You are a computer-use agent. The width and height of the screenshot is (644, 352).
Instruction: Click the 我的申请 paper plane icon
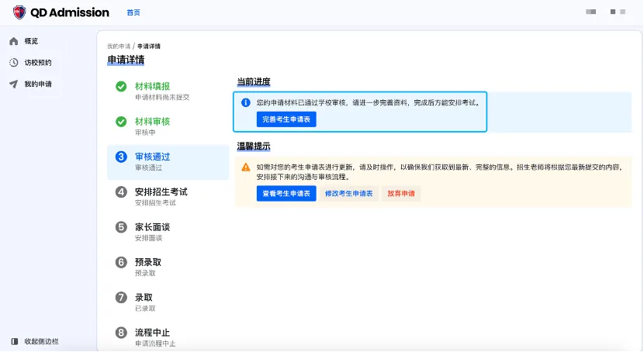click(x=14, y=84)
